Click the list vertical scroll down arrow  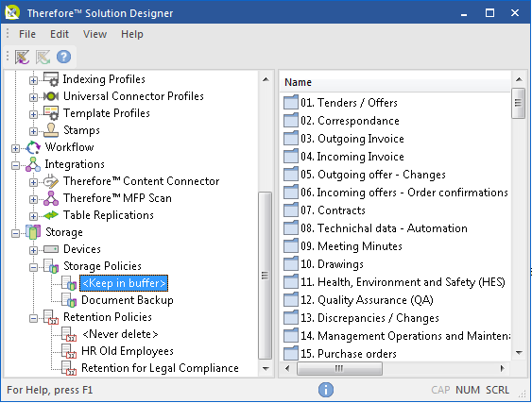(519, 353)
